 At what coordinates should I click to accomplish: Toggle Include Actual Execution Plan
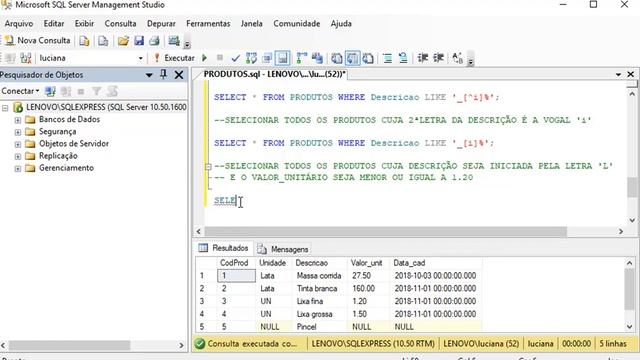point(302,58)
